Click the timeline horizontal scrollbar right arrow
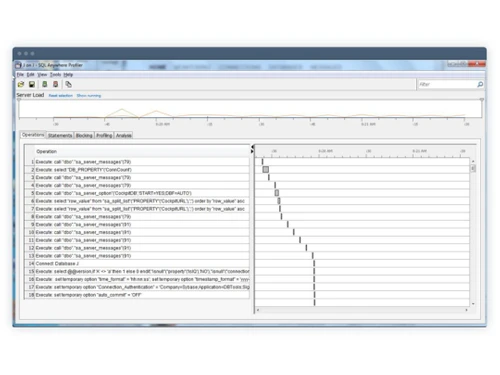 click(x=466, y=310)
